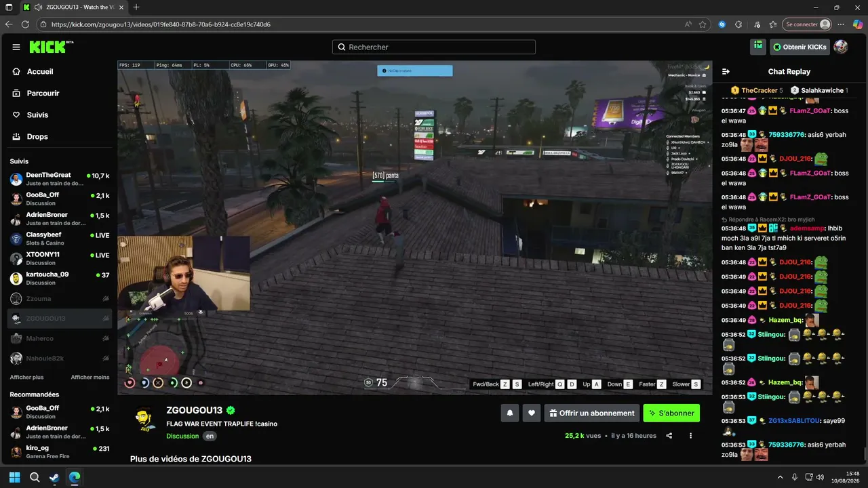
Task: Open Windows taskbar search
Action: tap(35, 477)
